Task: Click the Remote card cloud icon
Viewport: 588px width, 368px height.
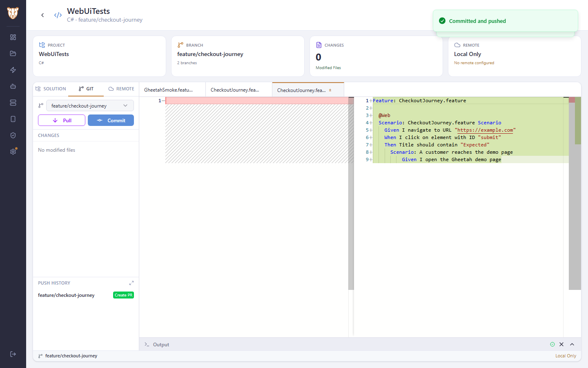Action: pyautogui.click(x=457, y=45)
